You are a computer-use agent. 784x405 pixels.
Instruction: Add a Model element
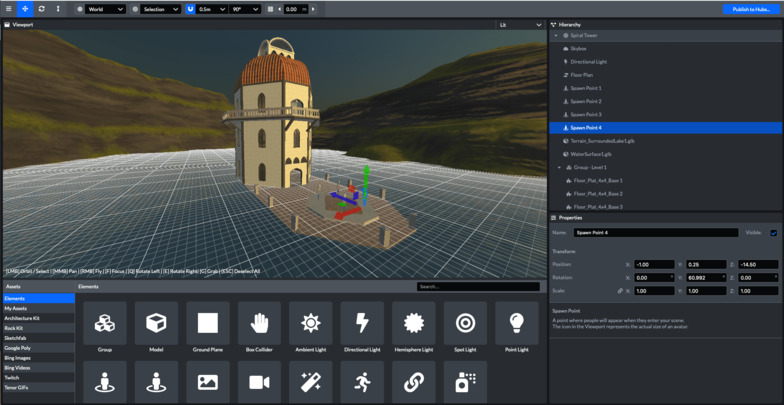[x=156, y=324]
